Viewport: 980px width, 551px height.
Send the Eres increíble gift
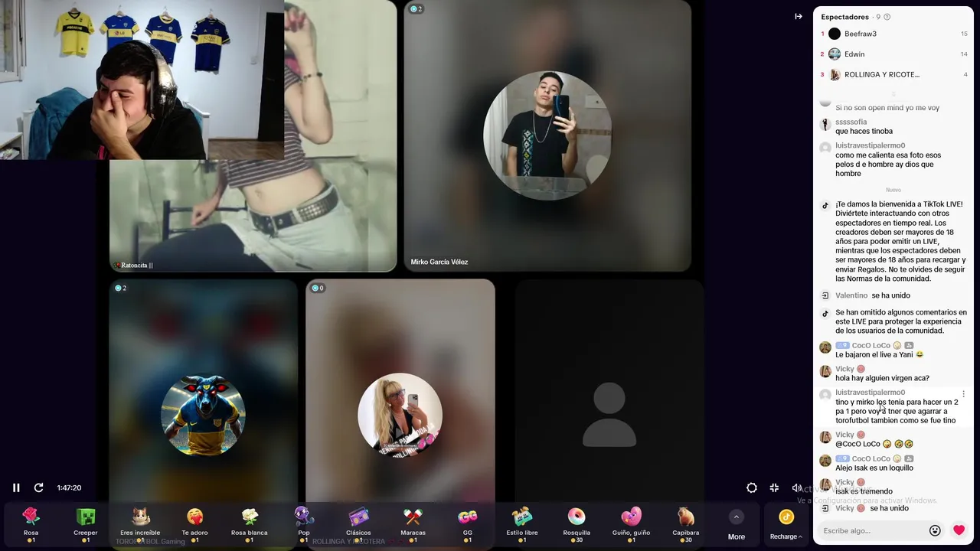140,525
